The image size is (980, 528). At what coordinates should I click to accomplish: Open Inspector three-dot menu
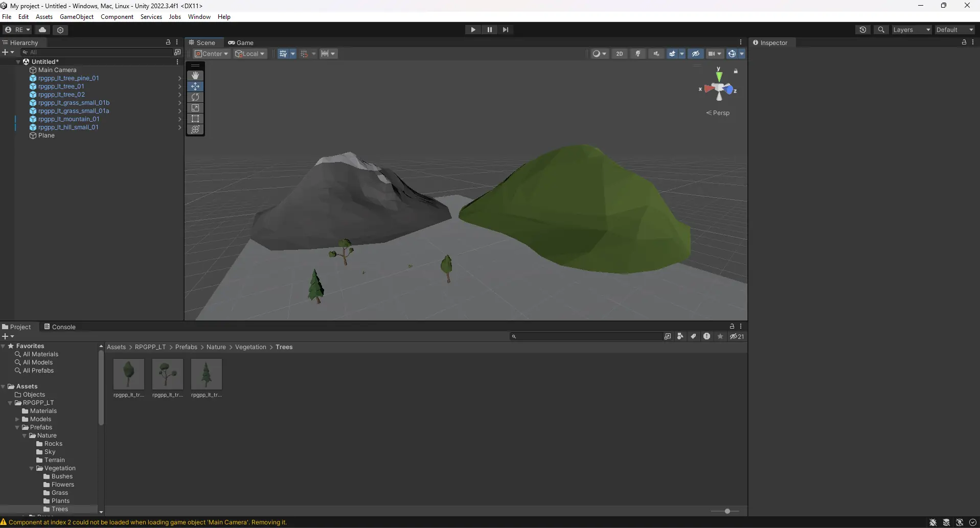973,42
